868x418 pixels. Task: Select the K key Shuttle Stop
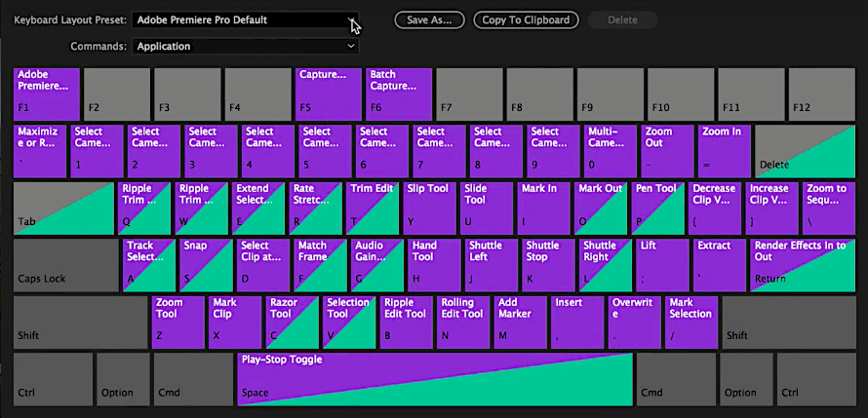click(x=548, y=265)
